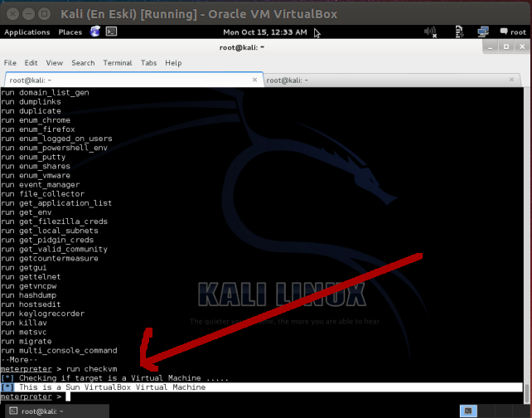
Task: Close the second root@kali tab
Action: click(x=511, y=80)
